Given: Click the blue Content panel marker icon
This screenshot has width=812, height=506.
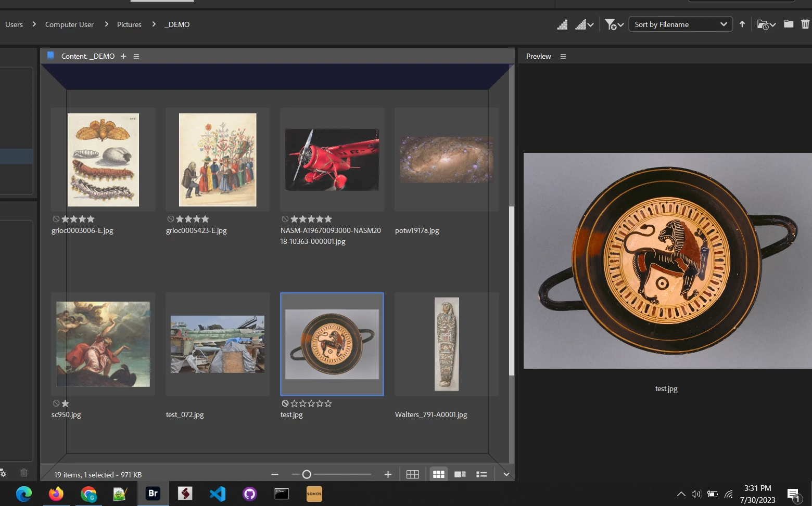Looking at the screenshot, I should 50,56.
